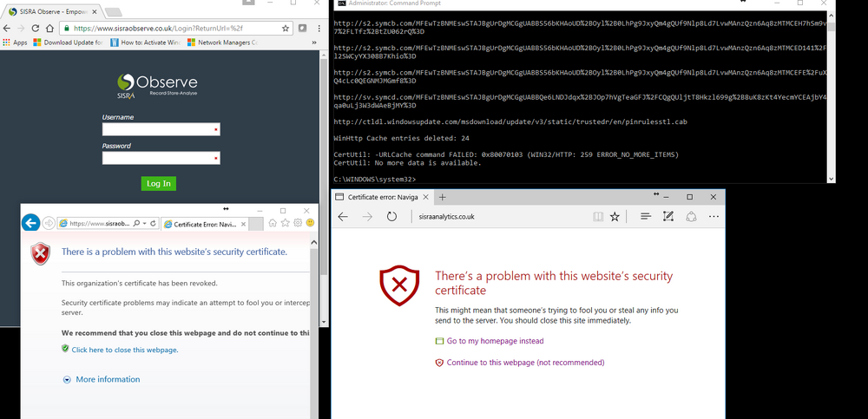
Task: Close the SISRA Observe Chrome tab
Action: 94,11
